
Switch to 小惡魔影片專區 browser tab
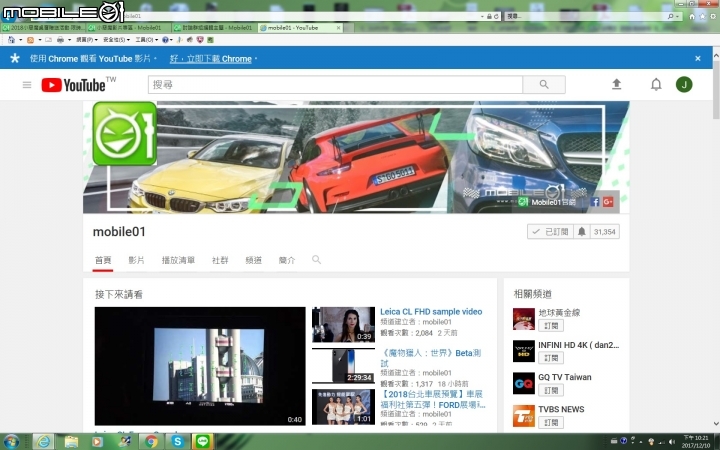[x=129, y=28]
